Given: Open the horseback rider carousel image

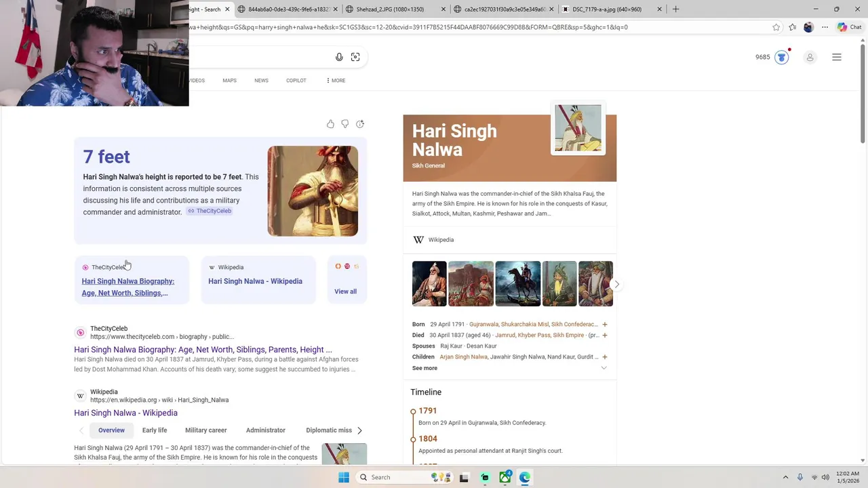Looking at the screenshot, I should coord(517,284).
